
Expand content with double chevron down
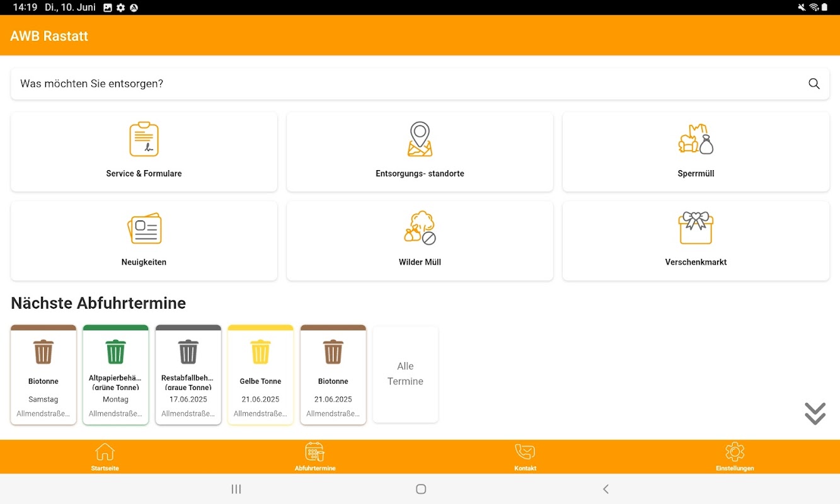[x=815, y=413]
